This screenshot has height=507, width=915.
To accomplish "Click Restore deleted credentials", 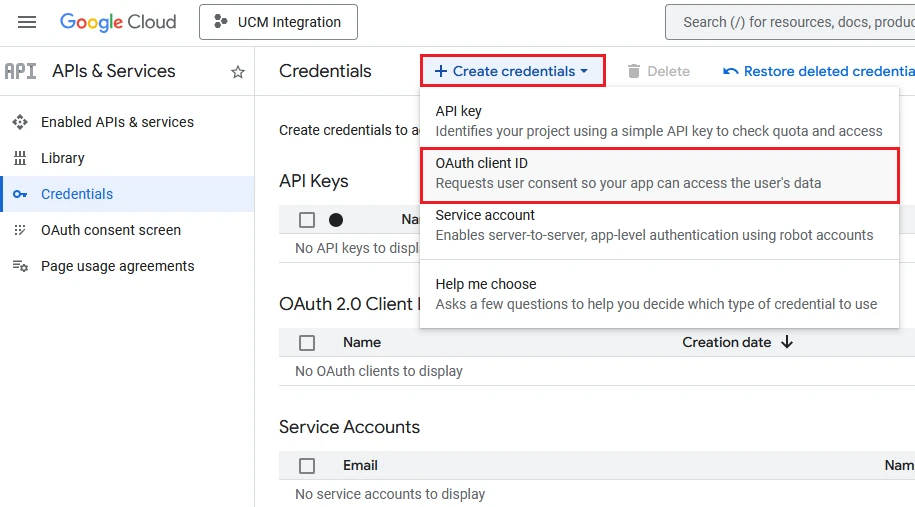I will tap(818, 71).
